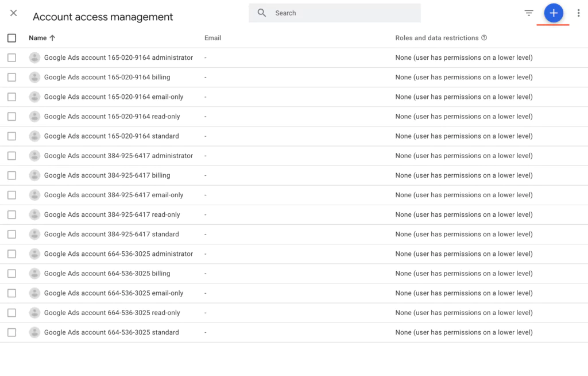Tick checkbox for 664-536-3025 email-only row
The image size is (588, 376).
pyautogui.click(x=12, y=293)
